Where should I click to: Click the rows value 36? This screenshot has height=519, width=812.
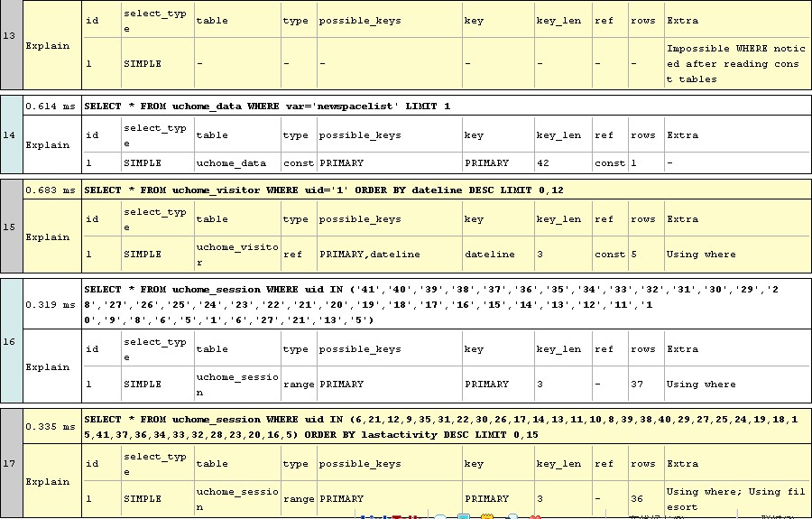[x=646, y=499]
